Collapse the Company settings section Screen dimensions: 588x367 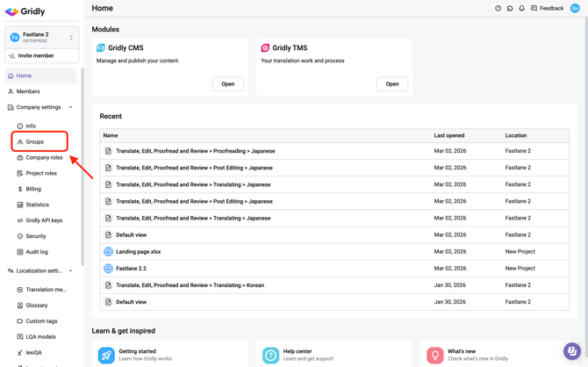[70, 107]
